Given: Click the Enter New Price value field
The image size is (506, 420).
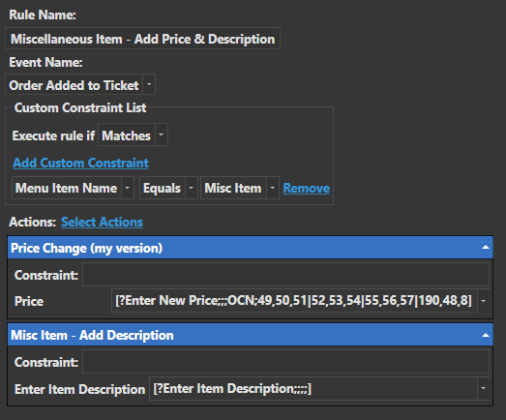Looking at the screenshot, I should click(294, 301).
